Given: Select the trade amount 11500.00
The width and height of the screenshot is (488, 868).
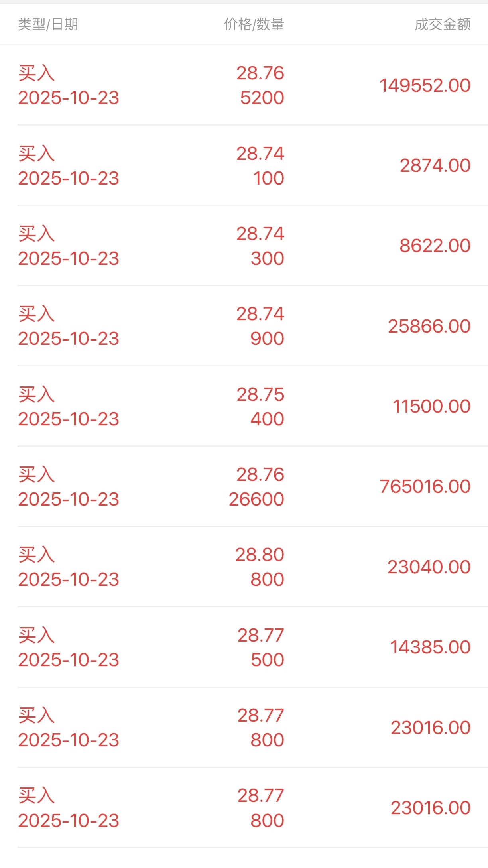Looking at the screenshot, I should [x=432, y=406].
